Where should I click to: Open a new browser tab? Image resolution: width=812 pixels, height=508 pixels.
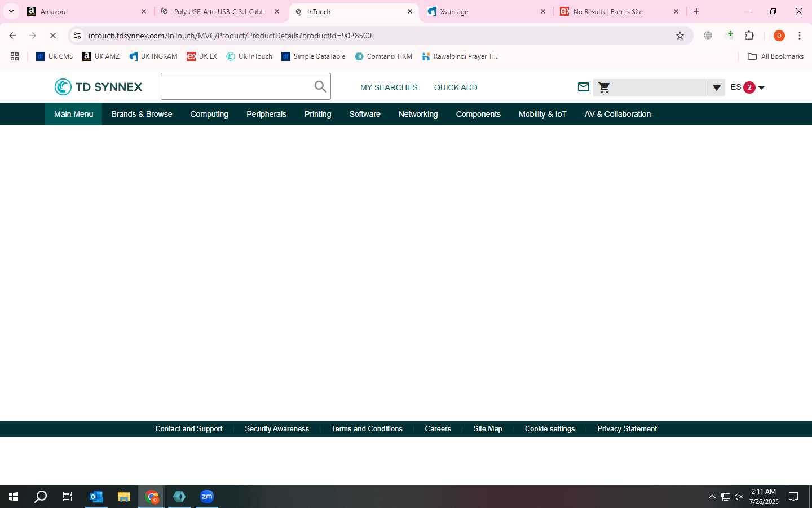click(x=696, y=11)
